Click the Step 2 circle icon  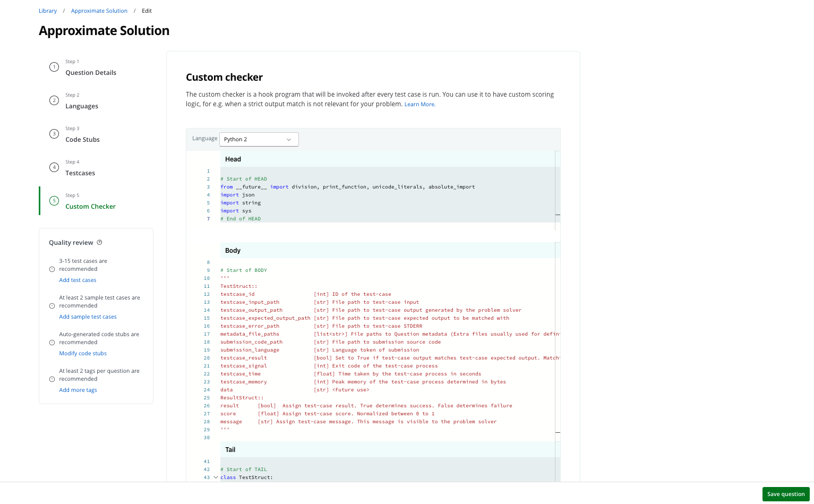(x=54, y=100)
